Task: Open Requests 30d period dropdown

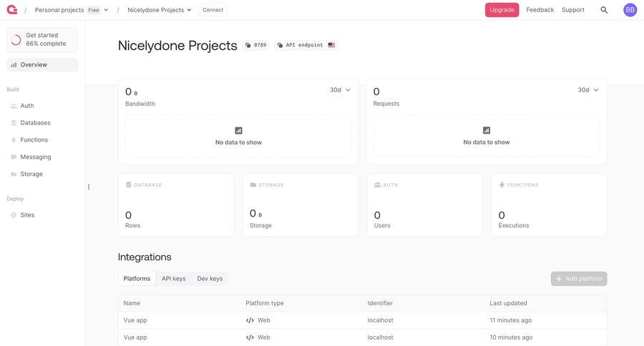Action: coord(588,90)
